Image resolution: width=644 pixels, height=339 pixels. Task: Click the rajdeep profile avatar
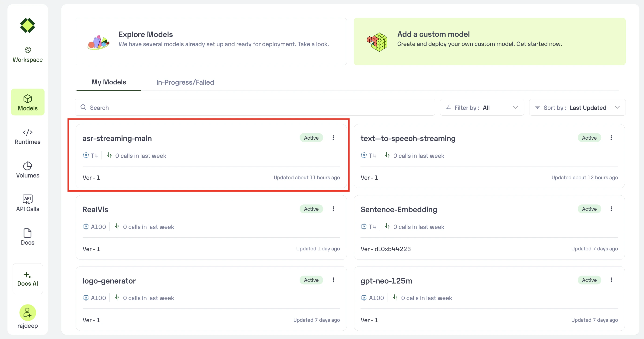(28, 312)
